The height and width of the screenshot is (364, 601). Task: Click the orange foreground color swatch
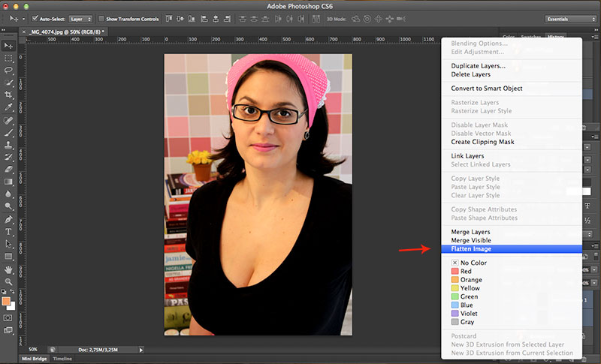[7, 301]
